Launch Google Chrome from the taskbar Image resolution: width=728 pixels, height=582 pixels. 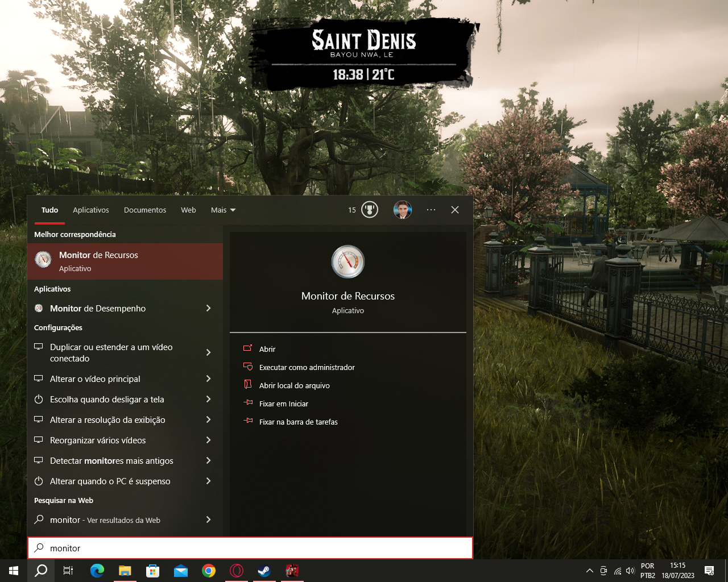click(x=209, y=571)
